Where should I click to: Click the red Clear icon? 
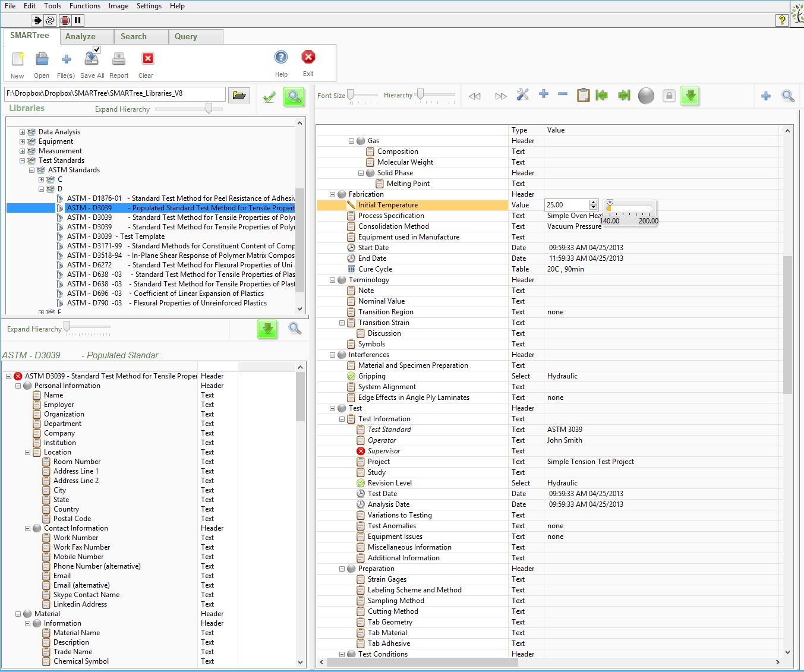pyautogui.click(x=147, y=58)
